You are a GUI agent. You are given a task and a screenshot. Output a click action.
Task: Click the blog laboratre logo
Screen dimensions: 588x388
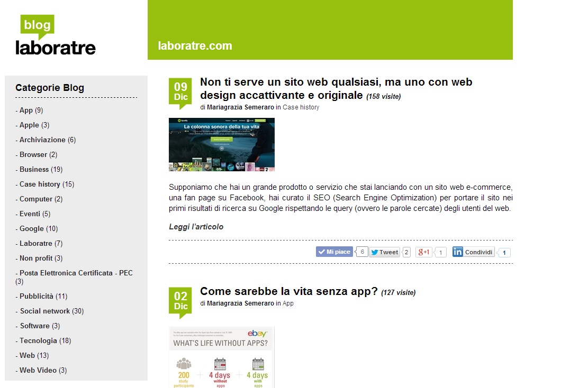(x=56, y=35)
